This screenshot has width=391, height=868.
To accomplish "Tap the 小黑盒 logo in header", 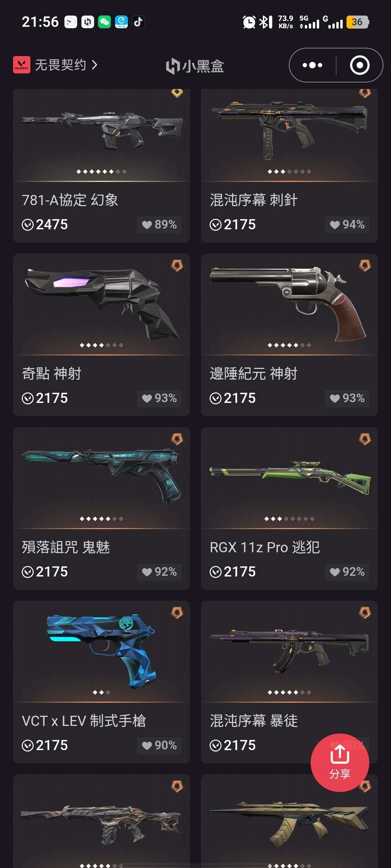I will point(195,66).
